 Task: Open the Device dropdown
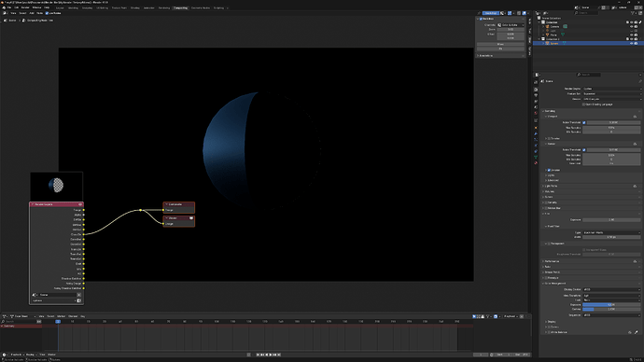click(x=611, y=99)
